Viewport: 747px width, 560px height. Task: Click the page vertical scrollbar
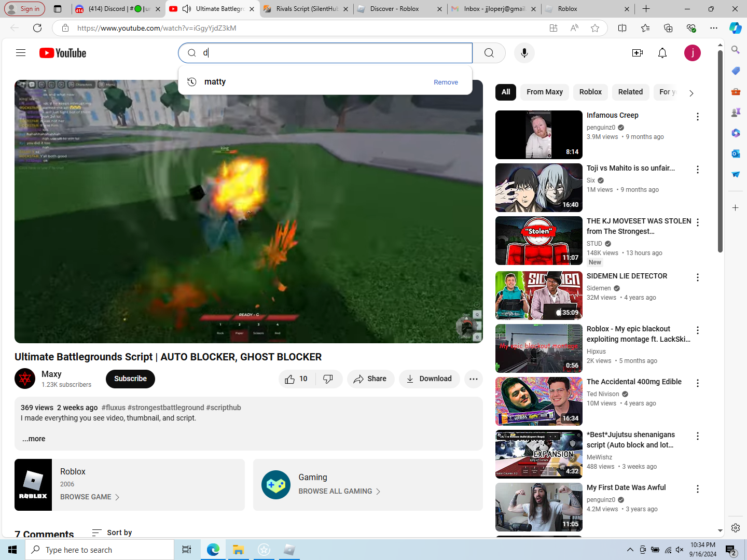720,150
